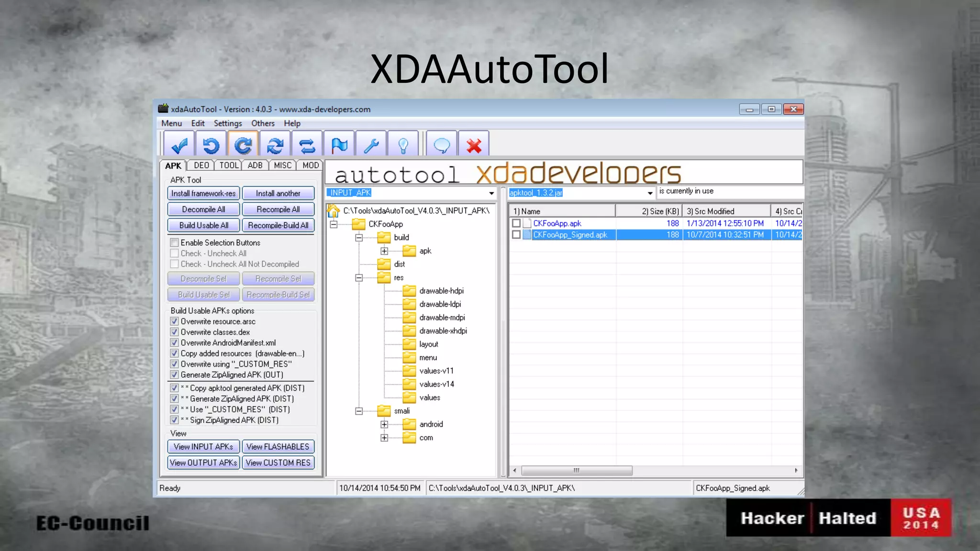Click the home folder icon at tree root
980x551 pixels.
coord(334,210)
